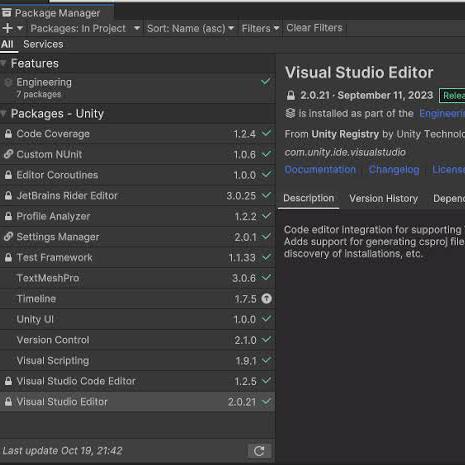Switch to the Services tab
Viewport: 465px width, 465px height.
click(43, 44)
